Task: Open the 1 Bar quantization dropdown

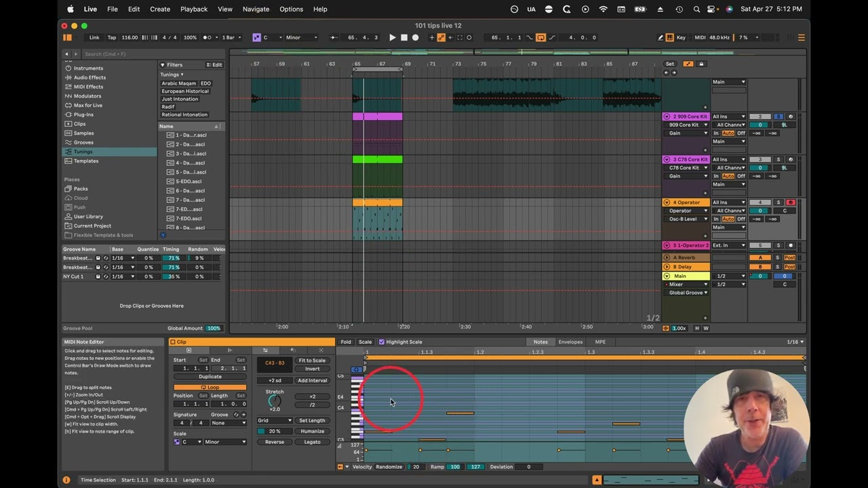Action: [231, 37]
